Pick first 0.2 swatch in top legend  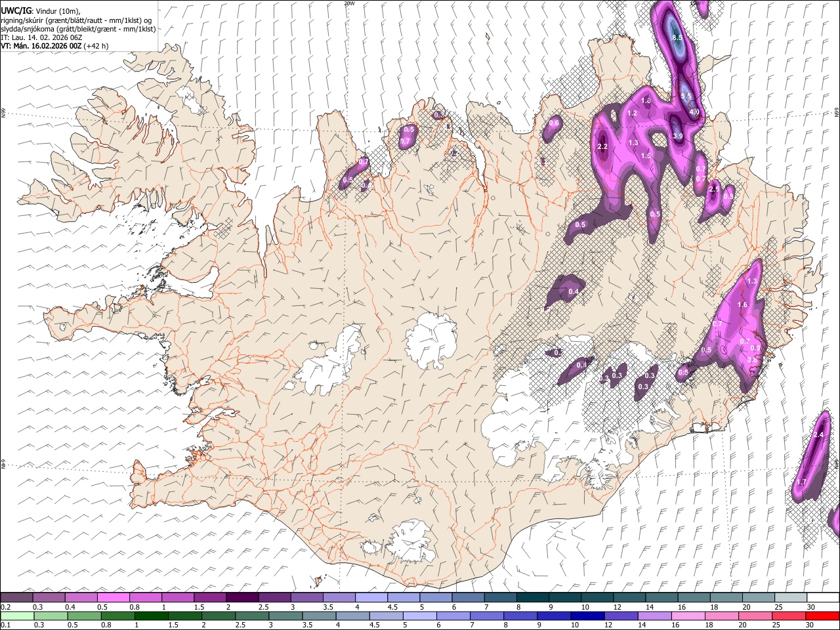[x=16, y=598]
